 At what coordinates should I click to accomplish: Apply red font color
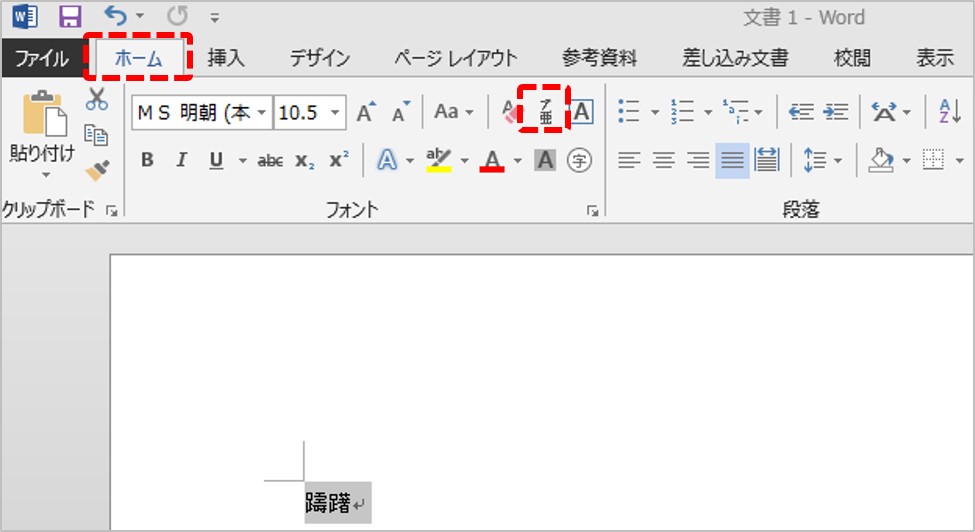(492, 160)
